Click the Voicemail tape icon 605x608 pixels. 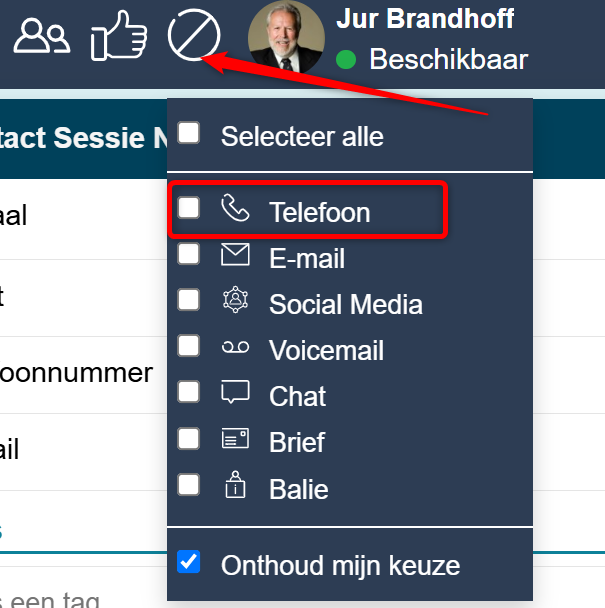point(235,347)
